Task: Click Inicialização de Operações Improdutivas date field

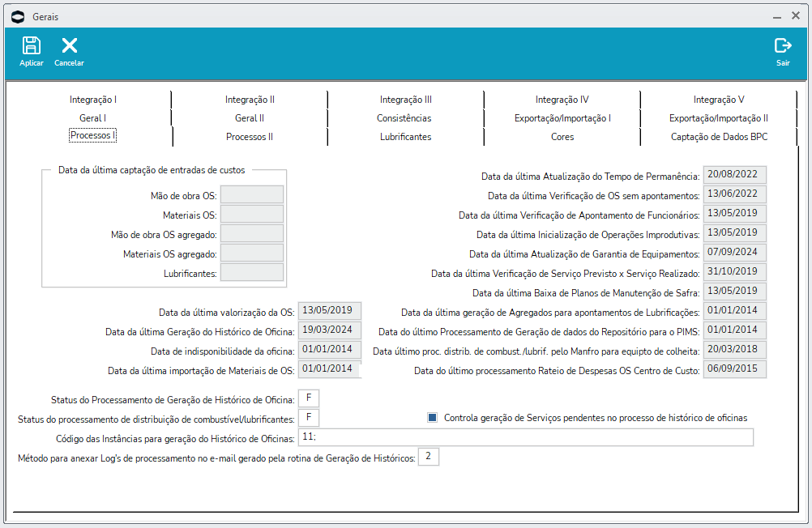Action: click(735, 233)
